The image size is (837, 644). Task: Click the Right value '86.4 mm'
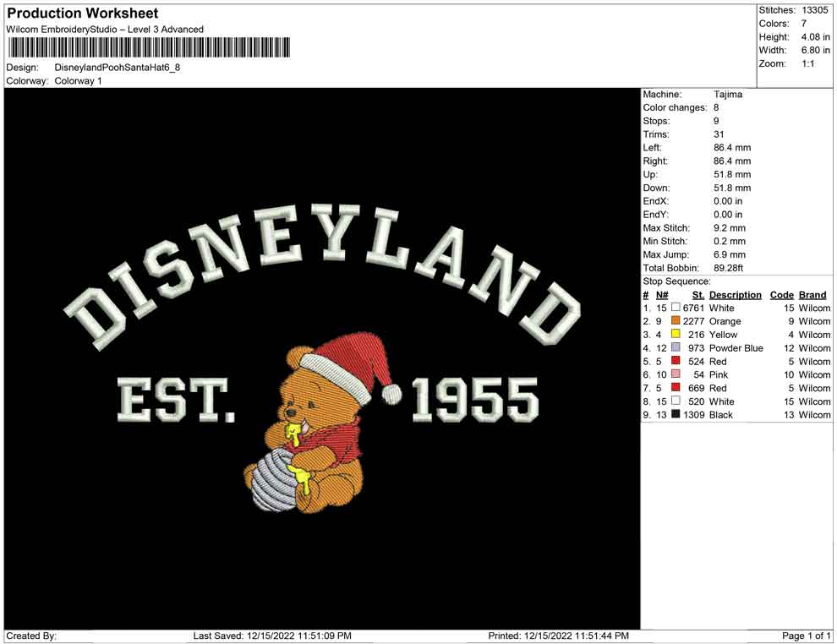732,161
